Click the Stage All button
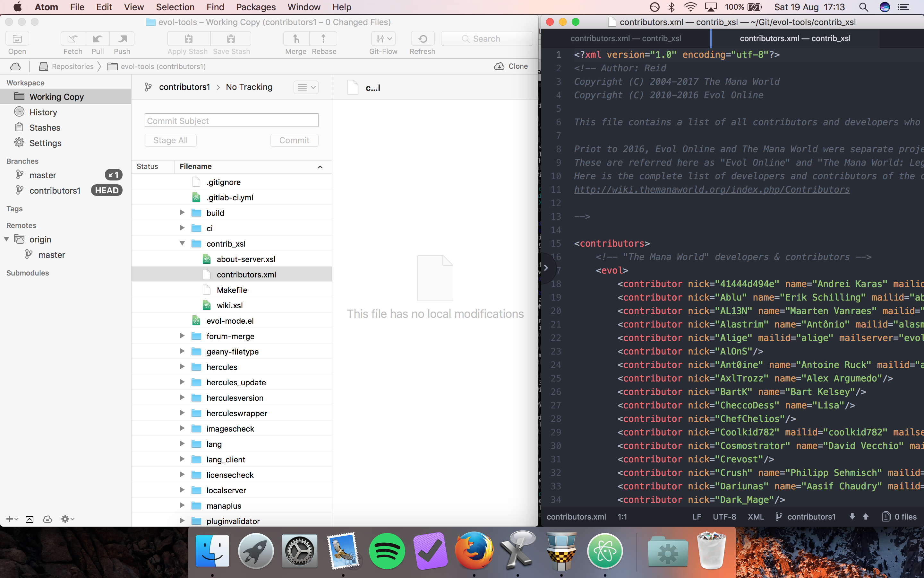This screenshot has height=578, width=924. pos(170,140)
